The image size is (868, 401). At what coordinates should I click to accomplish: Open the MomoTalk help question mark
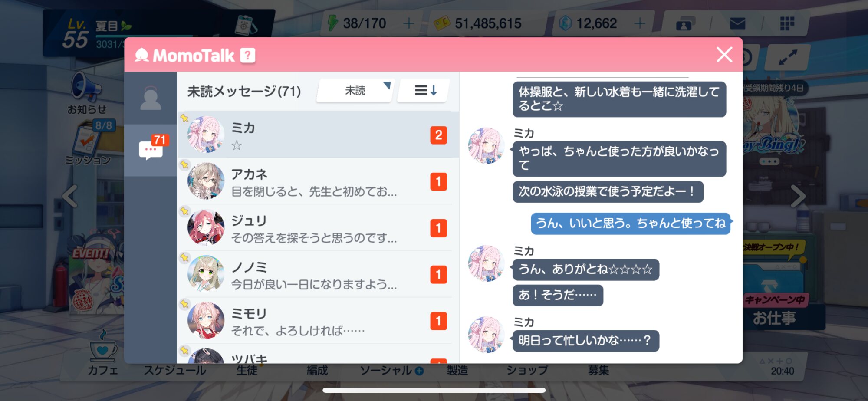point(248,56)
